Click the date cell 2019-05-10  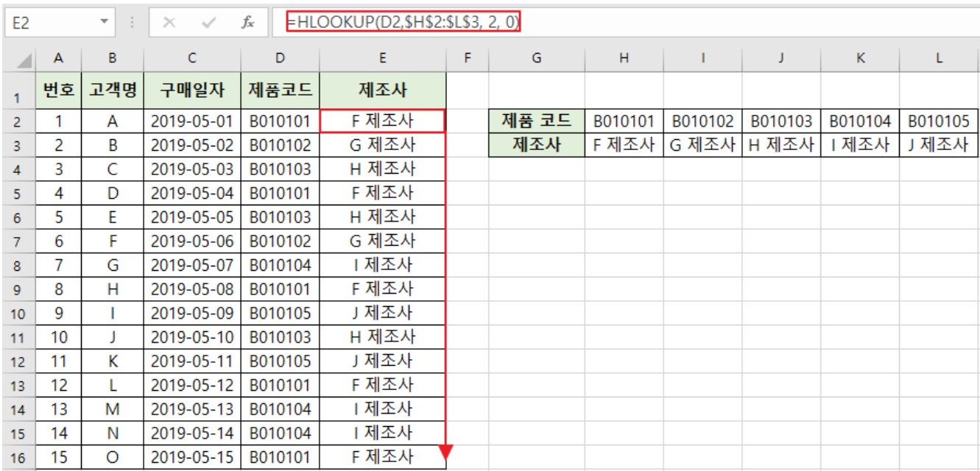pyautogui.click(x=192, y=337)
